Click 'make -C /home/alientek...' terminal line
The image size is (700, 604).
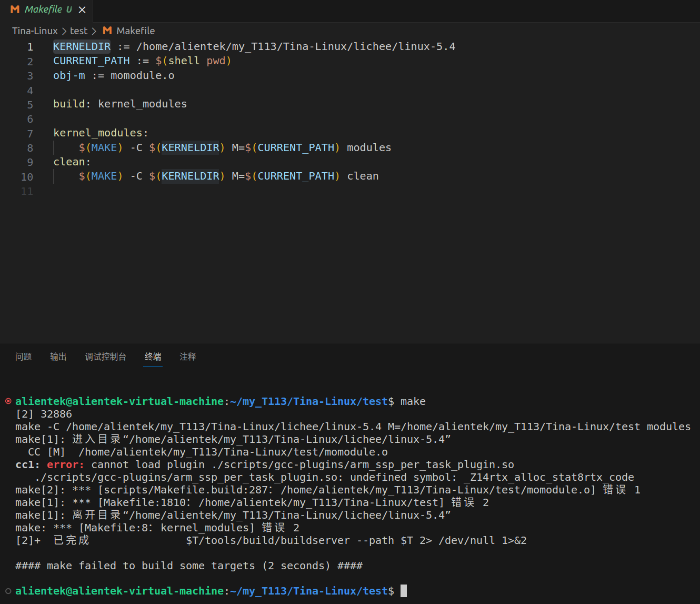tap(353, 427)
